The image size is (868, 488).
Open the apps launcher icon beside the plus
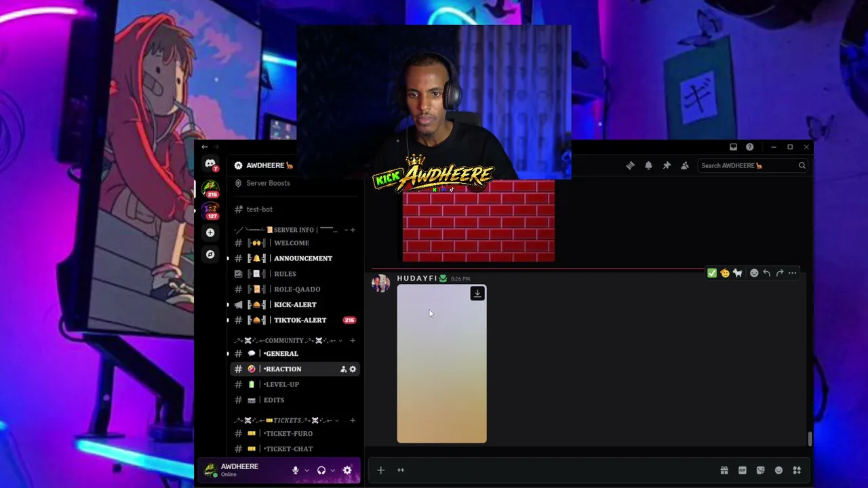click(401, 470)
